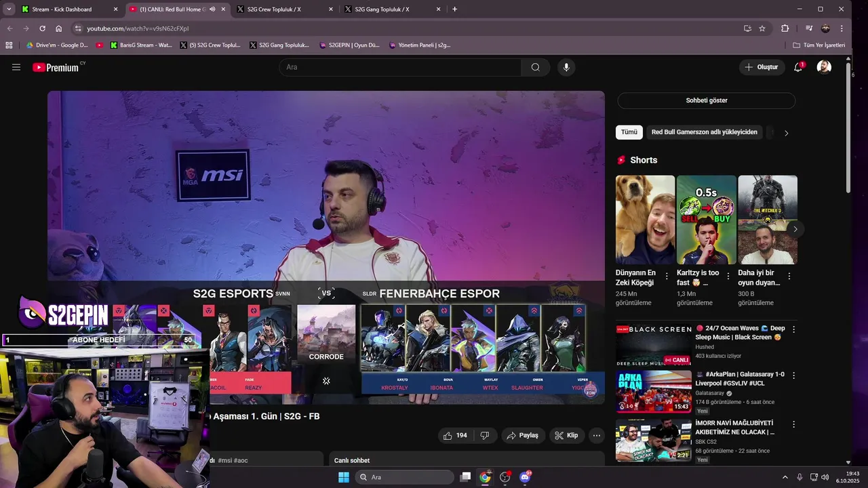This screenshot has height=488, width=868.
Task: Open Windows Start menu
Action: click(344, 477)
